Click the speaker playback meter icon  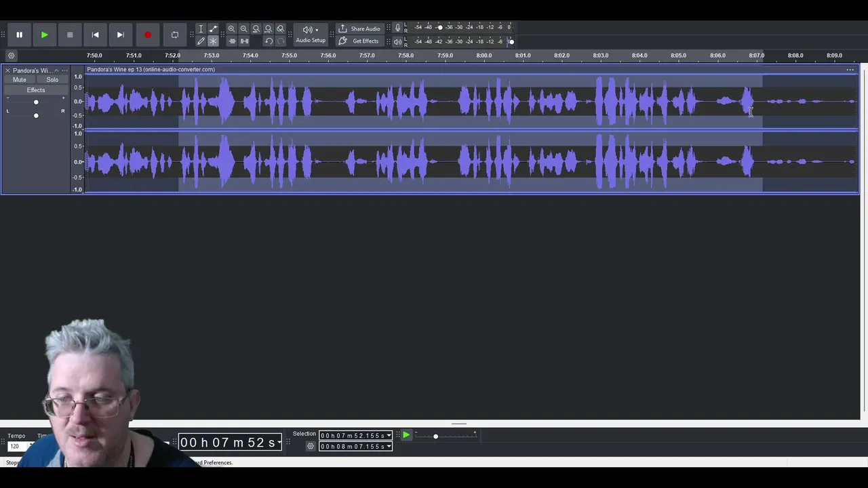click(398, 41)
